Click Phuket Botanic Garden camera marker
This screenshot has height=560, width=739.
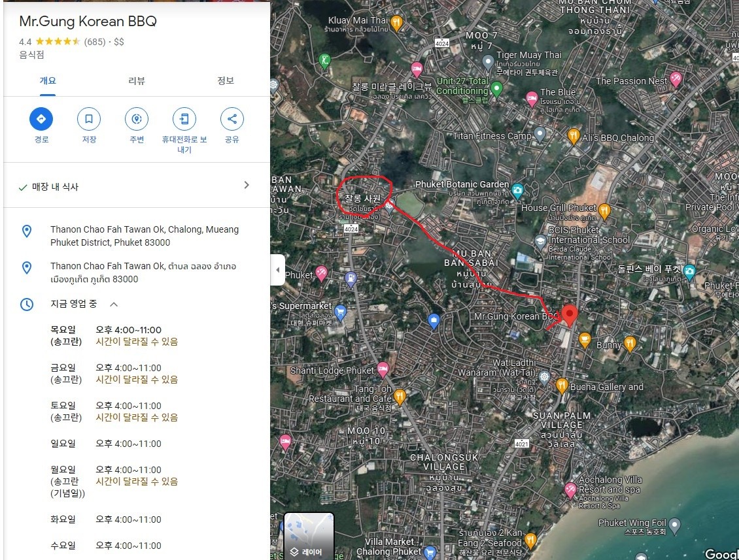pyautogui.click(x=517, y=191)
